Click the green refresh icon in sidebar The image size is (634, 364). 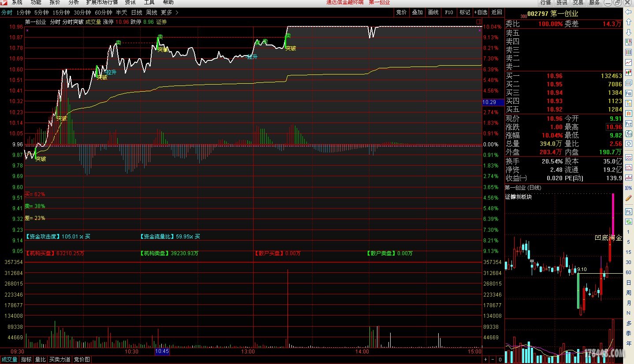tap(629, 222)
